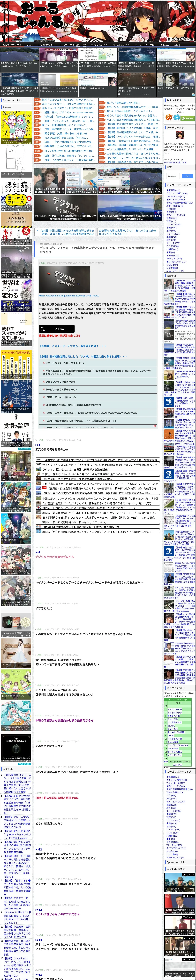Open ranking link 我難ちゃんねる
This screenshot has width=196, height=980.
pos(175,751)
